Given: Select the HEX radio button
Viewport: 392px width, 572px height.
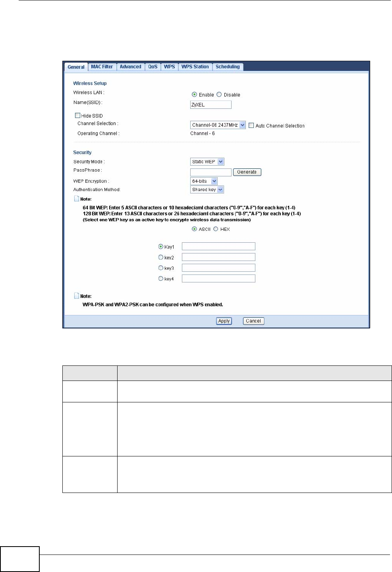Looking at the screenshot, I should [216, 229].
